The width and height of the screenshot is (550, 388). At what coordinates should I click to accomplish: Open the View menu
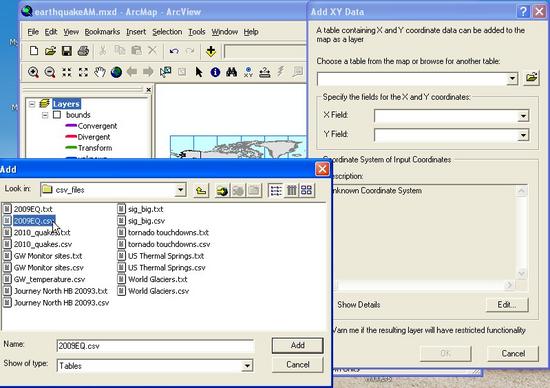pyautogui.click(x=71, y=32)
